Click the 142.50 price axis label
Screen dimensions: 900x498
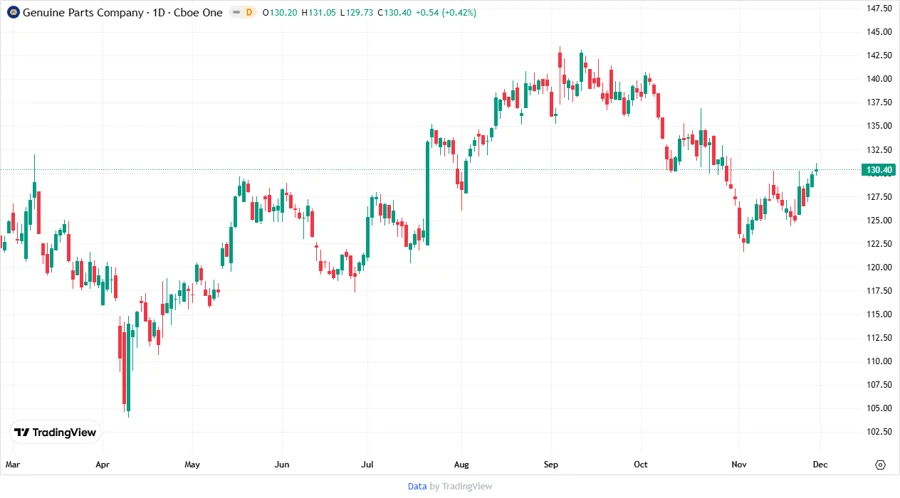point(879,55)
